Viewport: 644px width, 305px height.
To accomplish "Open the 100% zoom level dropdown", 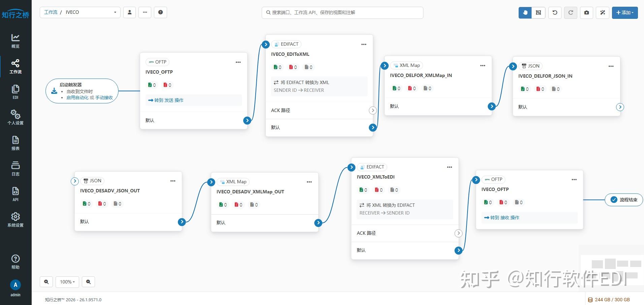I will pos(67,282).
